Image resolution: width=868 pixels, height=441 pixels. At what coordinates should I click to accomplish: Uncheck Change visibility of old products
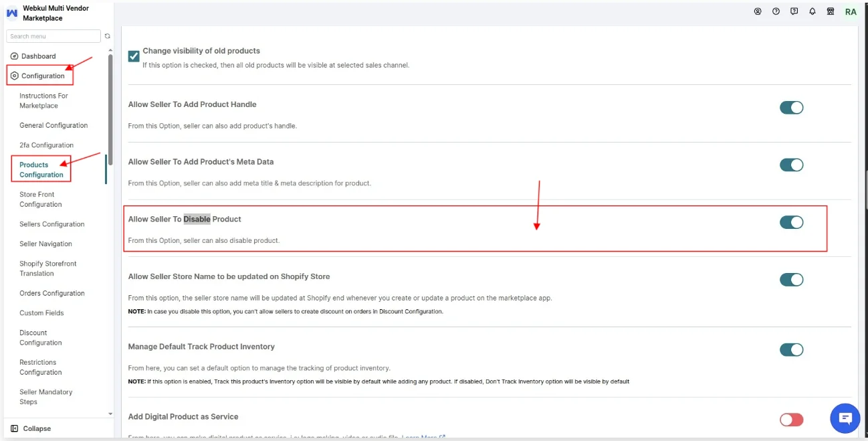click(134, 56)
